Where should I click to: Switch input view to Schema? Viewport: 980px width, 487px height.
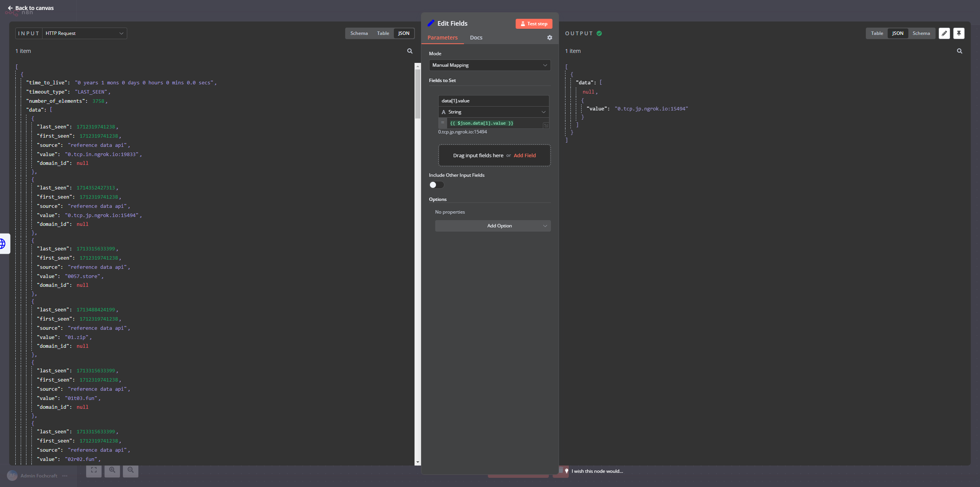point(359,33)
